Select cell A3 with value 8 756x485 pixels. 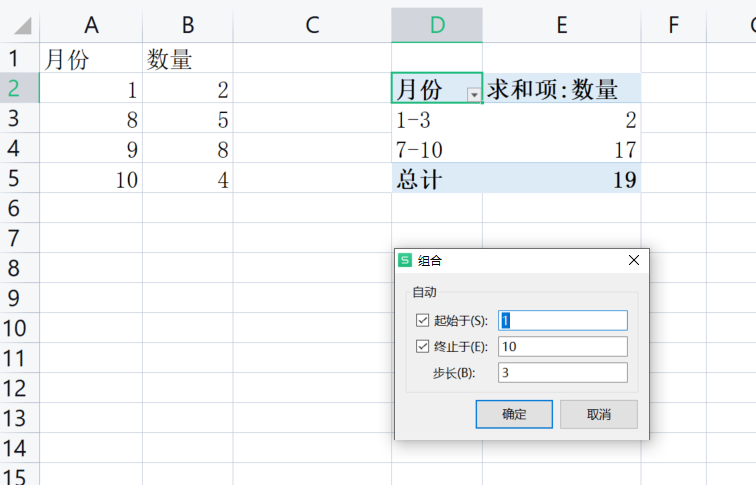[91, 118]
